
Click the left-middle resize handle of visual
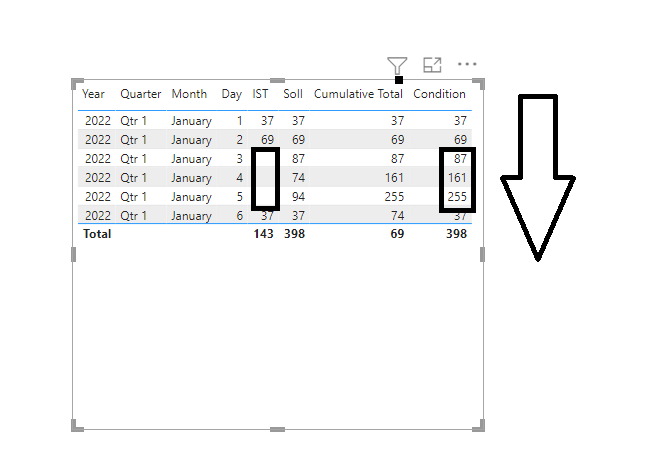(x=73, y=255)
